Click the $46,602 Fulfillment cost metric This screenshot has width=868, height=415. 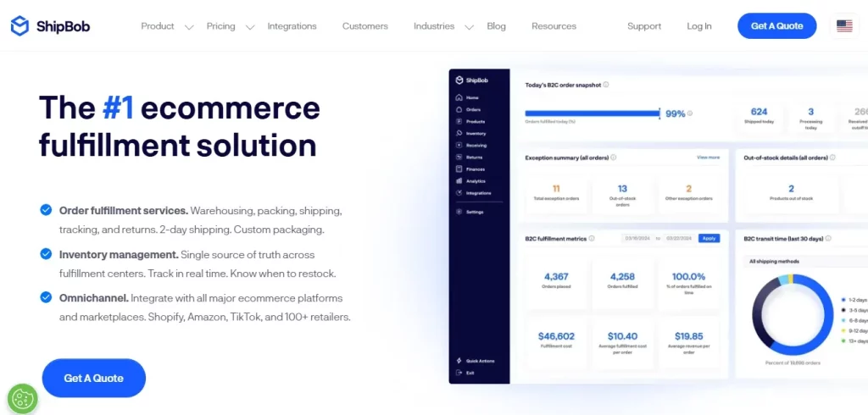click(x=556, y=343)
